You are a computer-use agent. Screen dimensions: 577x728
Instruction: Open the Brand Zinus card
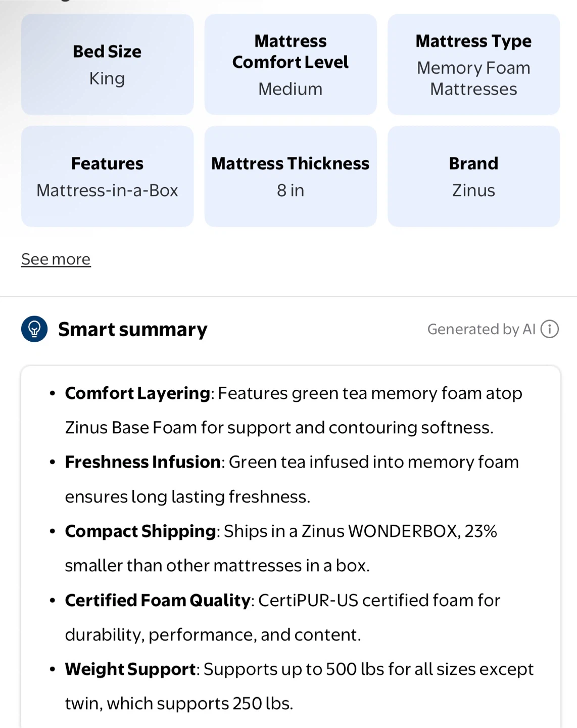click(473, 176)
